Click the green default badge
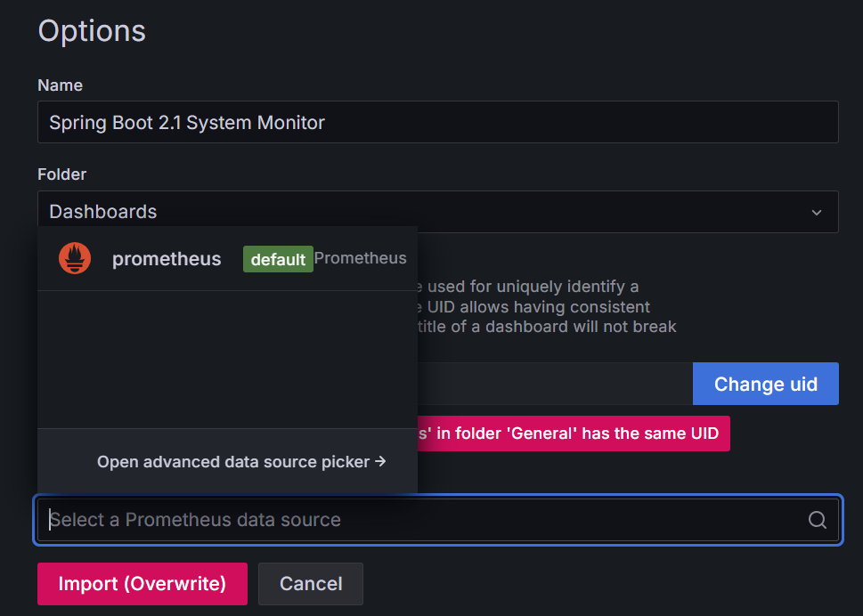The width and height of the screenshot is (863, 616). (278, 259)
